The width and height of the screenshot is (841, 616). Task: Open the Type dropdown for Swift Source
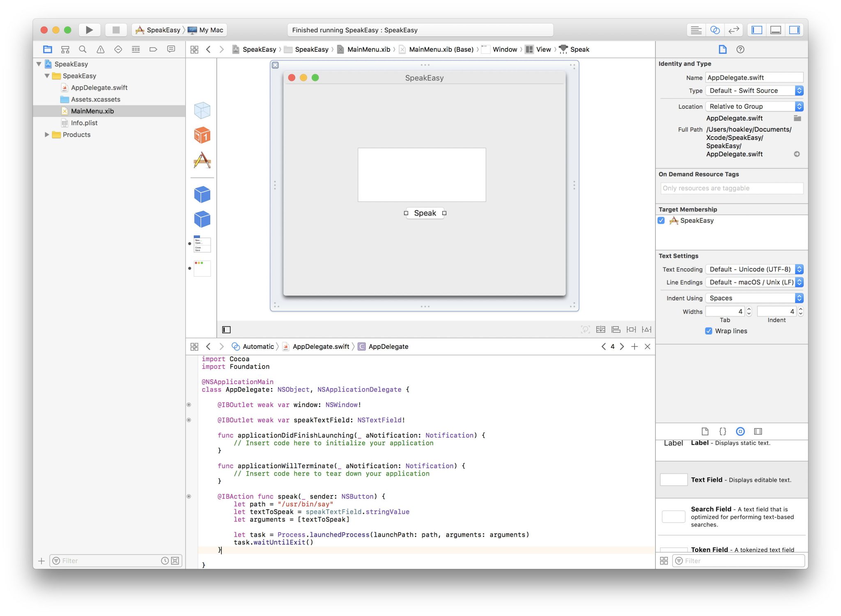pyautogui.click(x=754, y=91)
